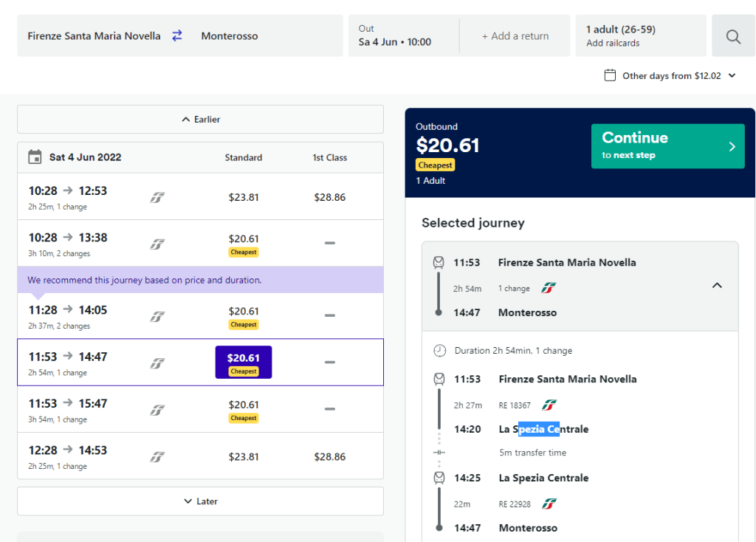This screenshot has height=542, width=756.
Task: Click the clock icon next to Duration
Action: tap(439, 350)
